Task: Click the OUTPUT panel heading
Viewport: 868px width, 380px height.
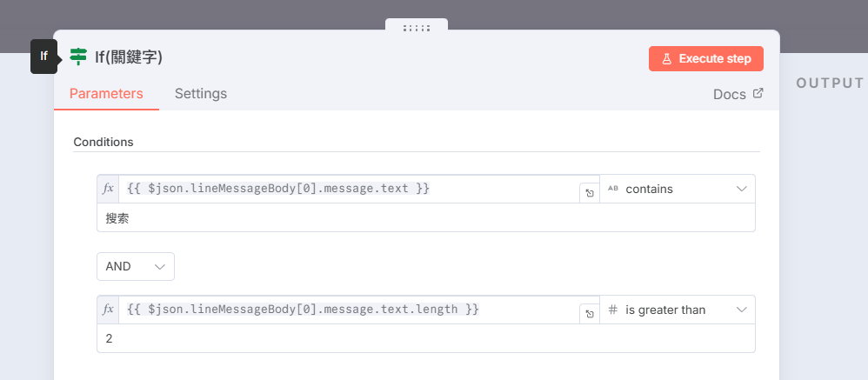Action: click(830, 83)
